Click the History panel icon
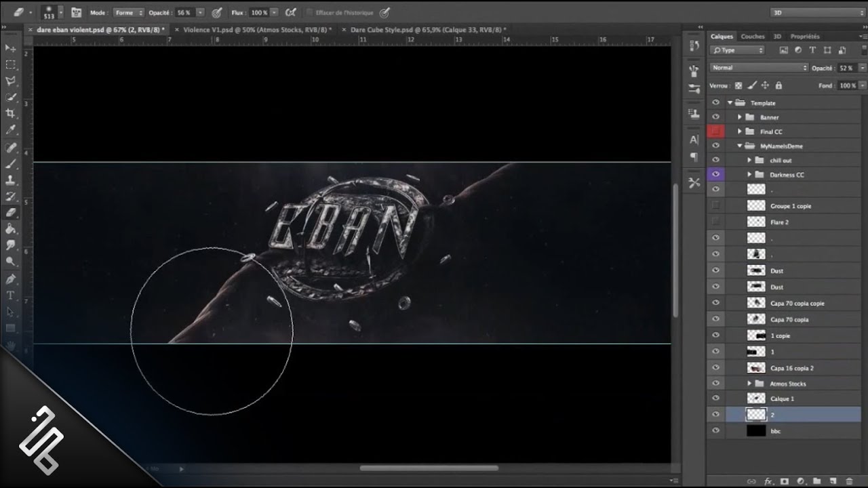The height and width of the screenshot is (488, 868). (694, 46)
